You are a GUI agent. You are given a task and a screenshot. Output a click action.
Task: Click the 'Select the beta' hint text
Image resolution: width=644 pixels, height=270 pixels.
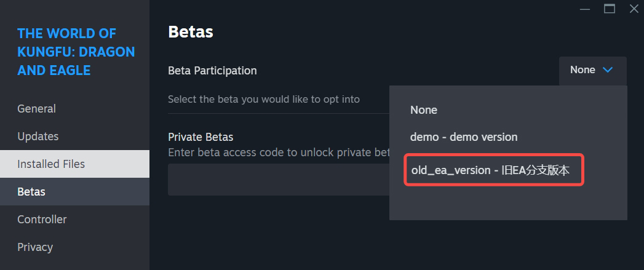(x=264, y=100)
